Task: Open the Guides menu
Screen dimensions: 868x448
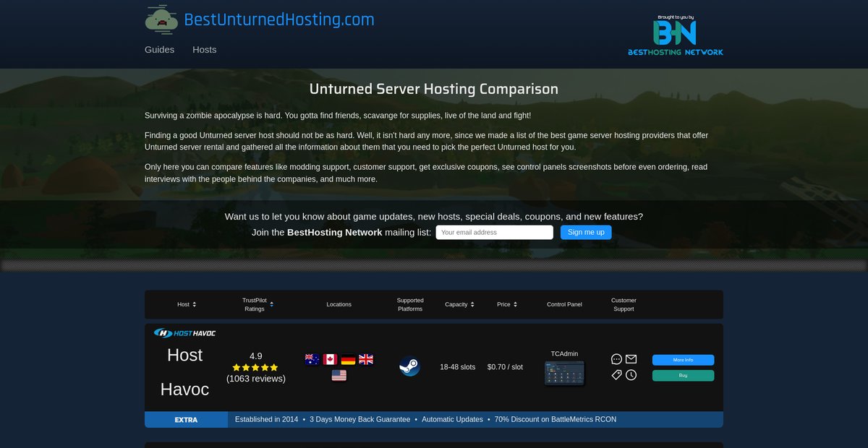Action: pos(159,50)
